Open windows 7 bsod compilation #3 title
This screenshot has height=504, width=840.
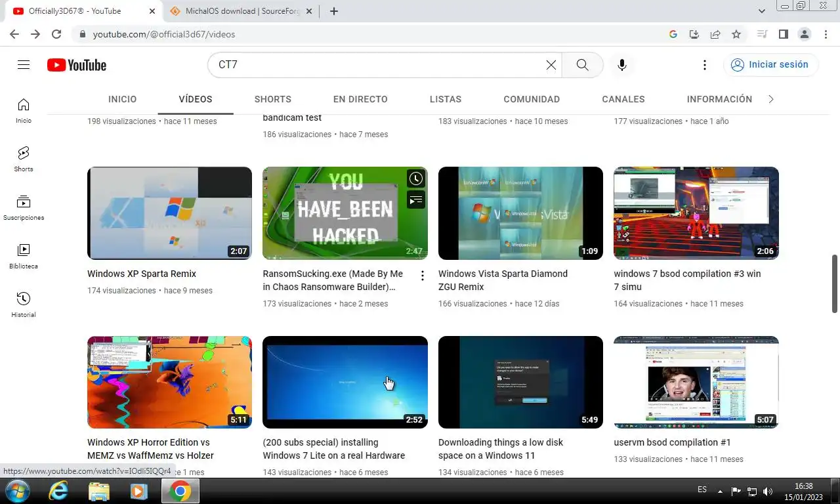pos(687,280)
